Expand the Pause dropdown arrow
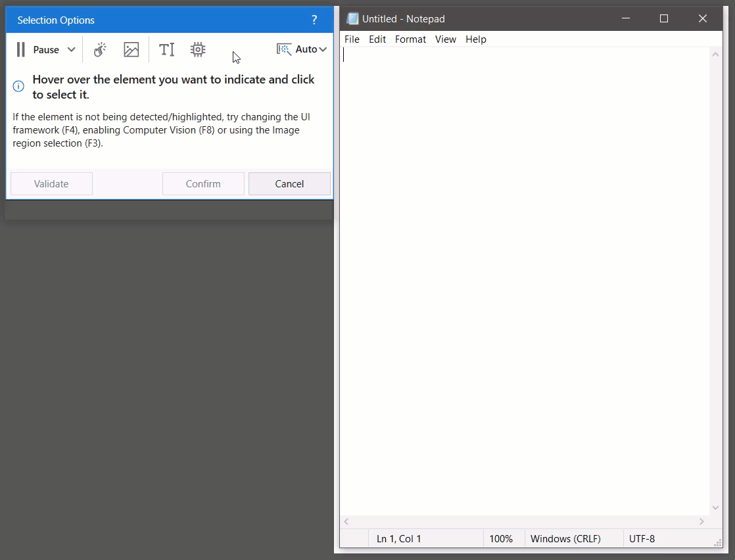Image resolution: width=735 pixels, height=560 pixels. pyautogui.click(x=71, y=49)
